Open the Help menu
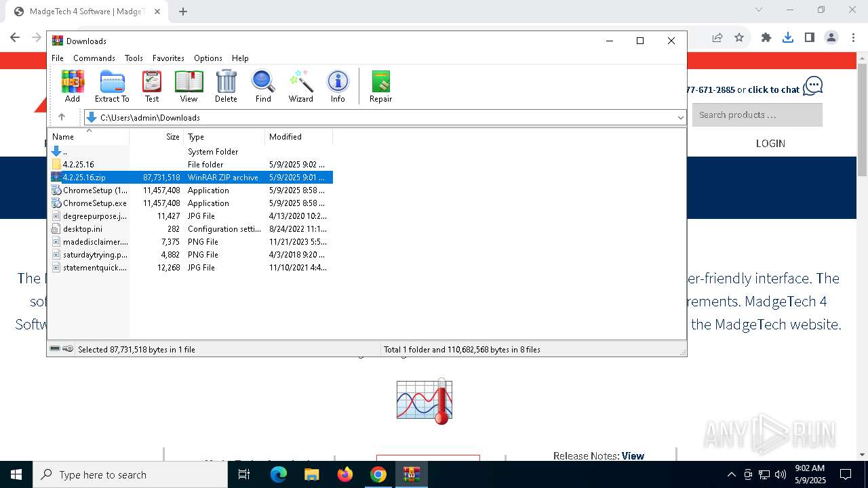Image resolution: width=868 pixels, height=488 pixels. [x=240, y=58]
